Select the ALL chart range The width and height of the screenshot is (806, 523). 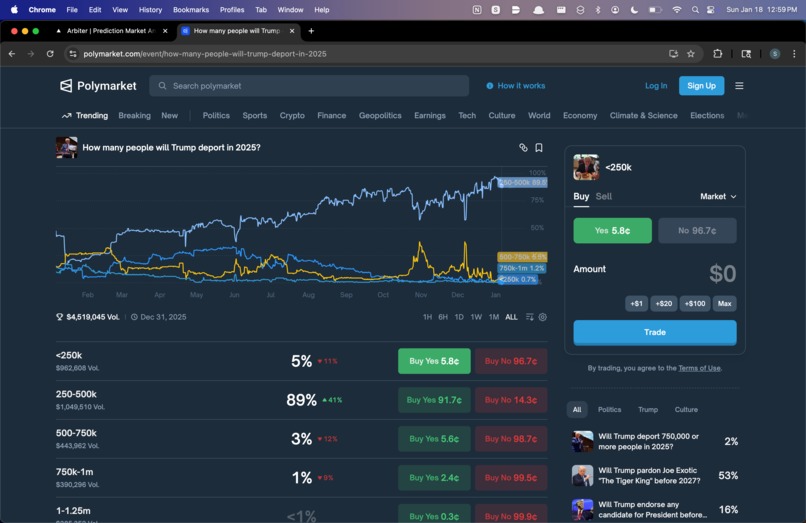(x=511, y=317)
